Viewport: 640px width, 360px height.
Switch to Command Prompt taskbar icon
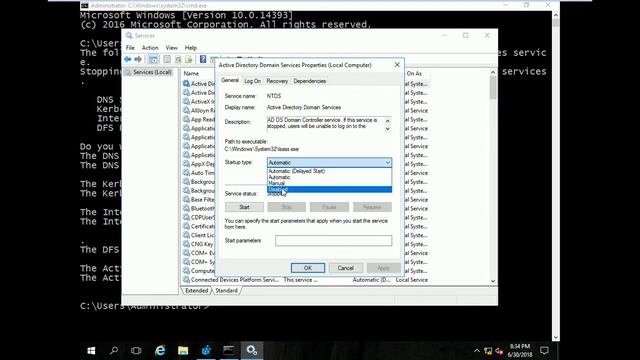(x=229, y=351)
